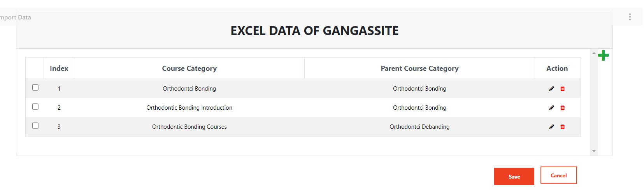This screenshot has width=644, height=191.
Task: Delete row 1 using the trash icon
Action: [562, 89]
